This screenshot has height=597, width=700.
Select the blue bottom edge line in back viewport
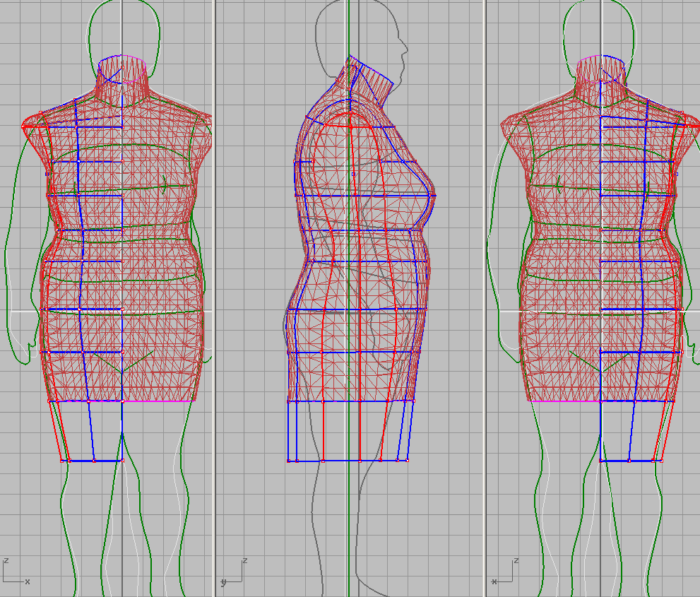(x=631, y=461)
